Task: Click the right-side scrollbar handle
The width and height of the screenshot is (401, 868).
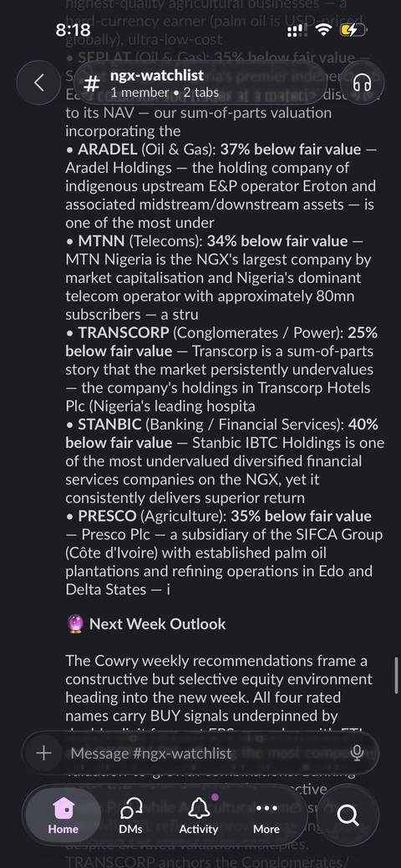Action: (397, 677)
